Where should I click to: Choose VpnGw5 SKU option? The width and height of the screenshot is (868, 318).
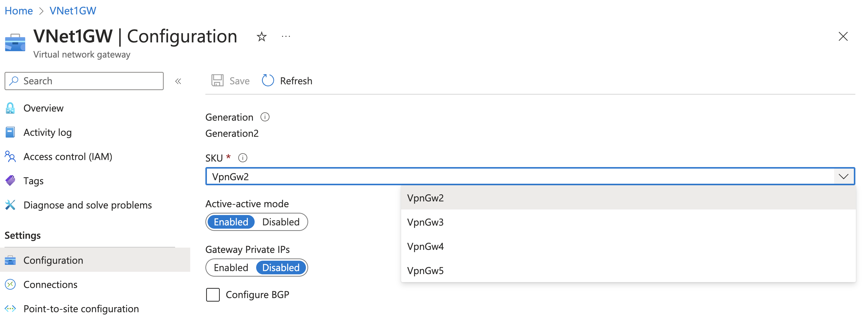click(425, 271)
